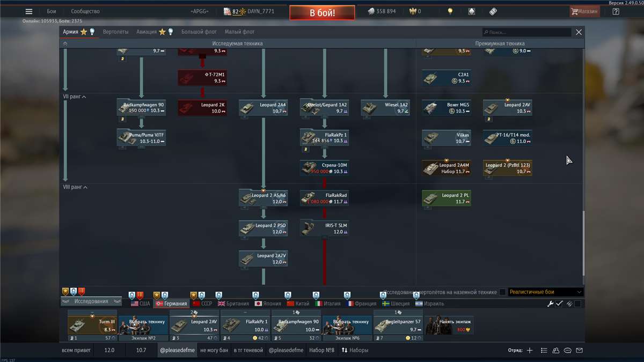Enable helicopter research on ground vehicles checkbox
Viewport: 644px width, 362px height.
[x=502, y=292]
